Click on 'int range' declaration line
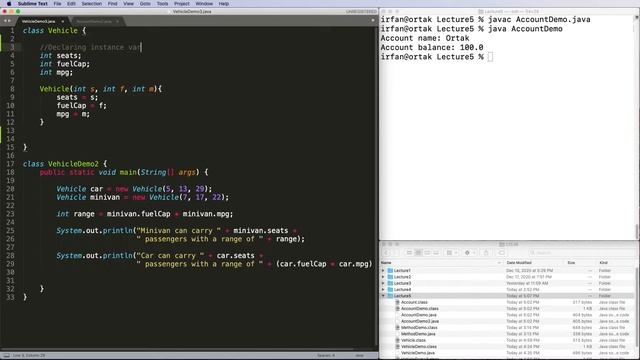640x360 pixels. coord(144,214)
